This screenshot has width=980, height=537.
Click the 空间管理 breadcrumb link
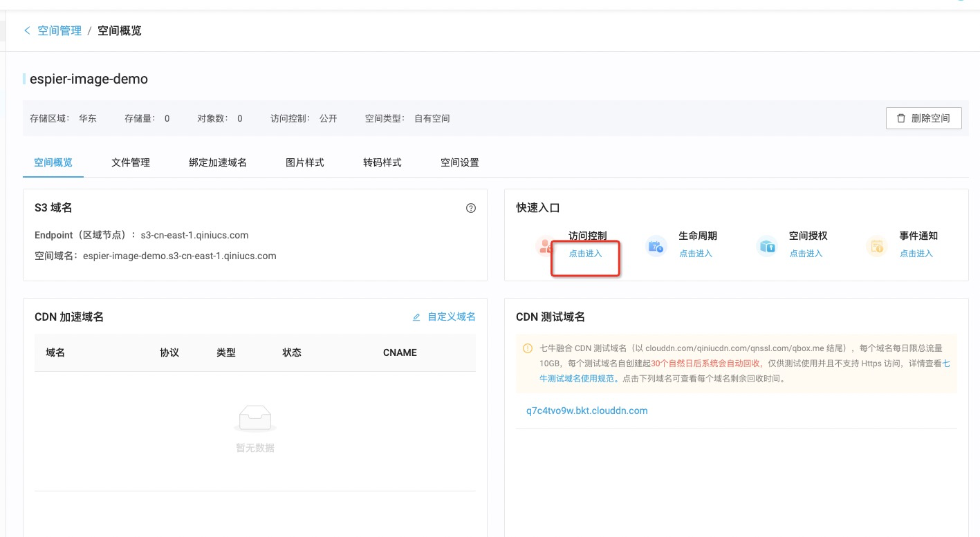59,30
